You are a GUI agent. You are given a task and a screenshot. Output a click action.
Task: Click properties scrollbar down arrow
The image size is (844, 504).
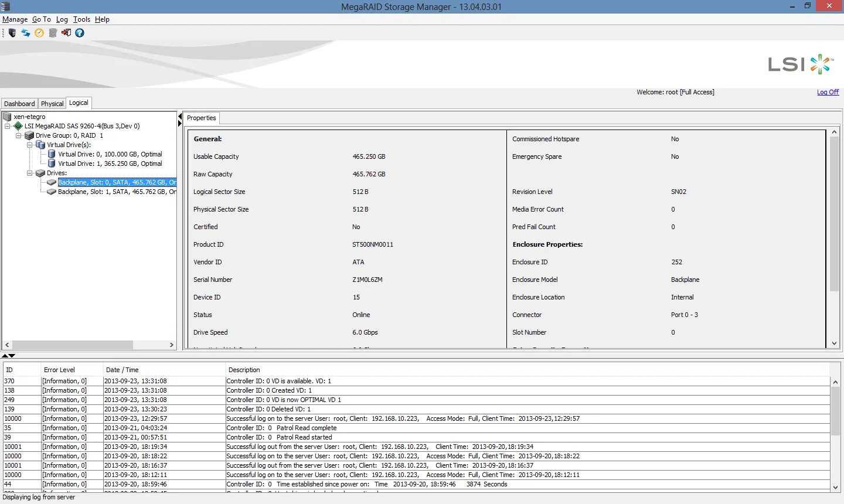pyautogui.click(x=835, y=343)
